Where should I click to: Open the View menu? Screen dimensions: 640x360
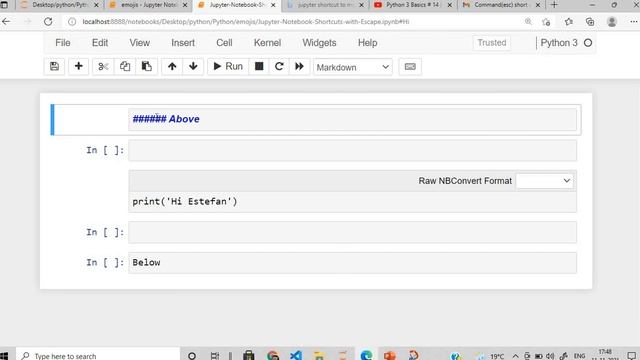(140, 43)
